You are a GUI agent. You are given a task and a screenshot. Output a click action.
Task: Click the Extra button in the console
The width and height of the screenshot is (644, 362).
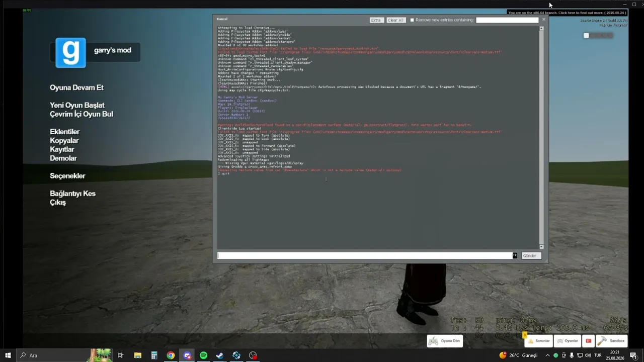coord(376,20)
